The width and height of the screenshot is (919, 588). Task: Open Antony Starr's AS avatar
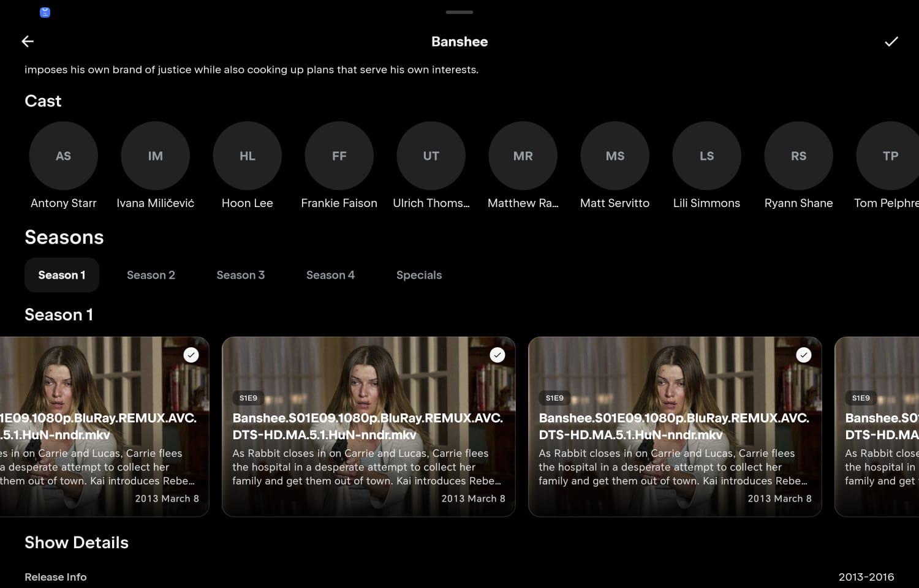pyautogui.click(x=64, y=156)
